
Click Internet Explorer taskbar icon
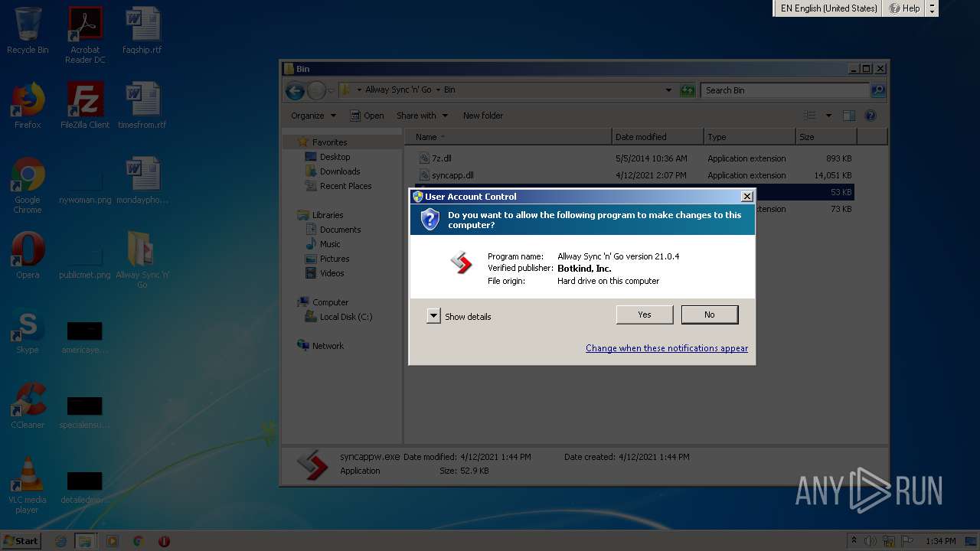[x=61, y=541]
